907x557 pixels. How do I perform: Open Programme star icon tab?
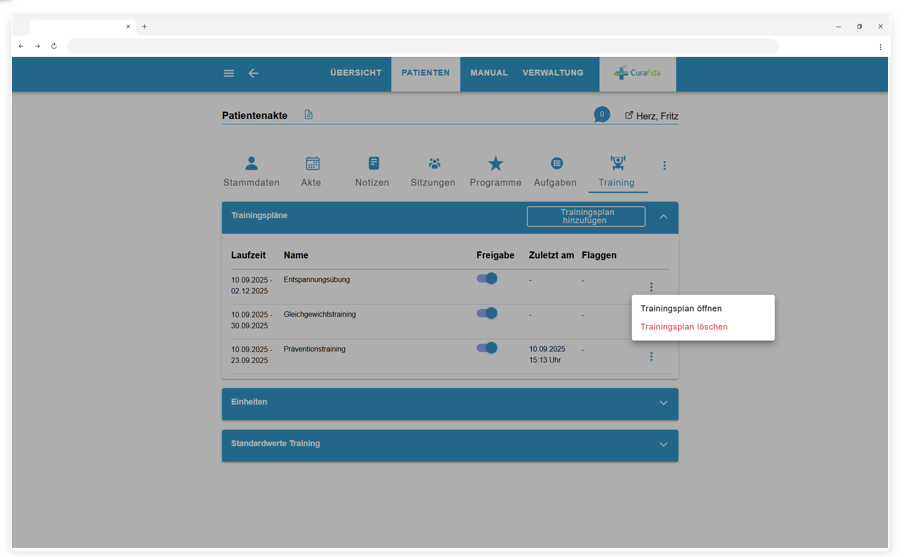495,164
